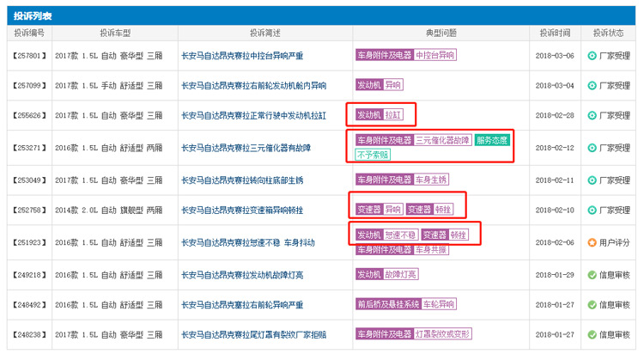The height and width of the screenshot is (354, 644).
Task: Click 厂家受理 status icon for complaint 257801
Action: click(x=592, y=56)
